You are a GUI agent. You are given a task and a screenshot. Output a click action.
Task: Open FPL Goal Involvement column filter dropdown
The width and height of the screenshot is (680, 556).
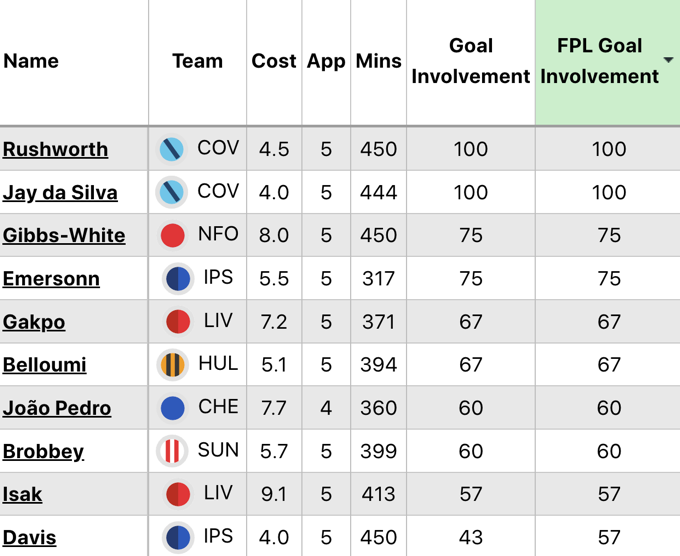click(668, 60)
